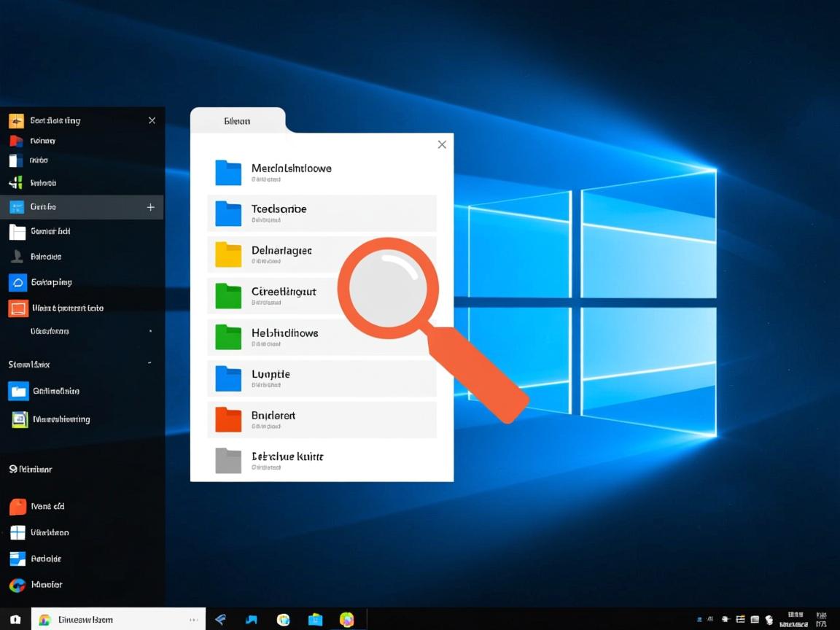Click the gray Lebxhue Kuittt folder icon

tap(227, 460)
